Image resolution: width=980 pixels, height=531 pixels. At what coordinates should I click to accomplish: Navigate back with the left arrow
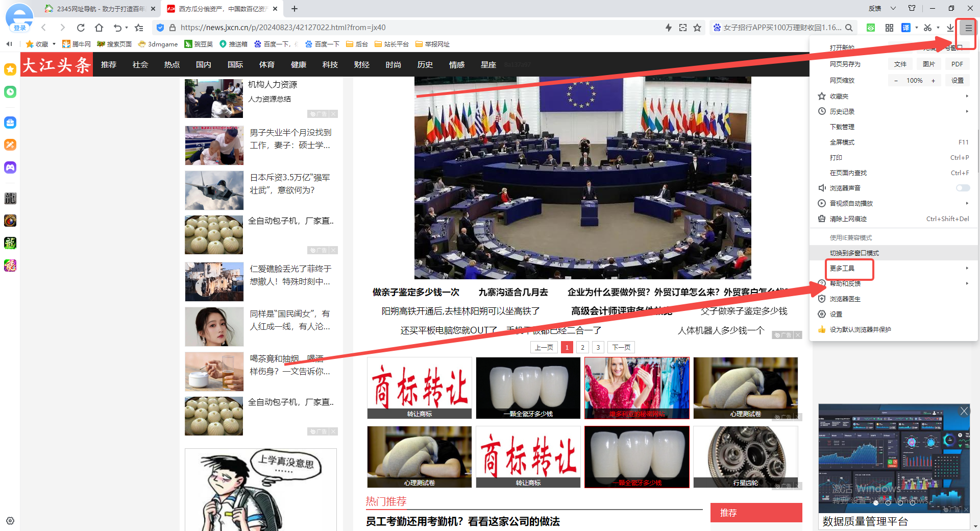pyautogui.click(x=44, y=28)
